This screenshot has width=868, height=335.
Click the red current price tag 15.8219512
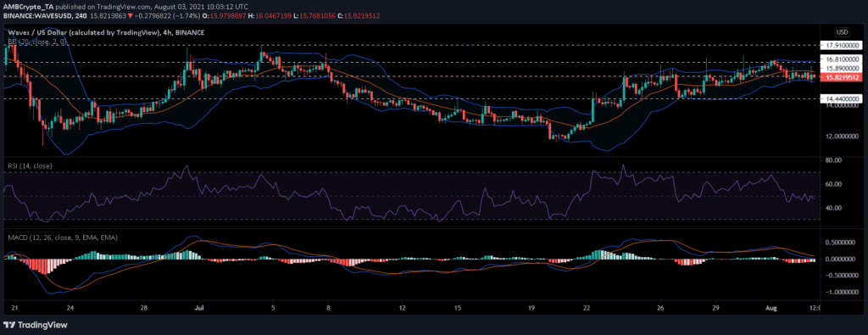pos(841,78)
